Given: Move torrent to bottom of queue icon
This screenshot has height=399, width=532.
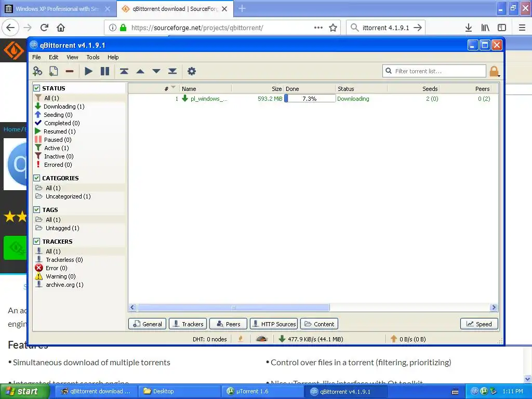Looking at the screenshot, I should [172, 71].
